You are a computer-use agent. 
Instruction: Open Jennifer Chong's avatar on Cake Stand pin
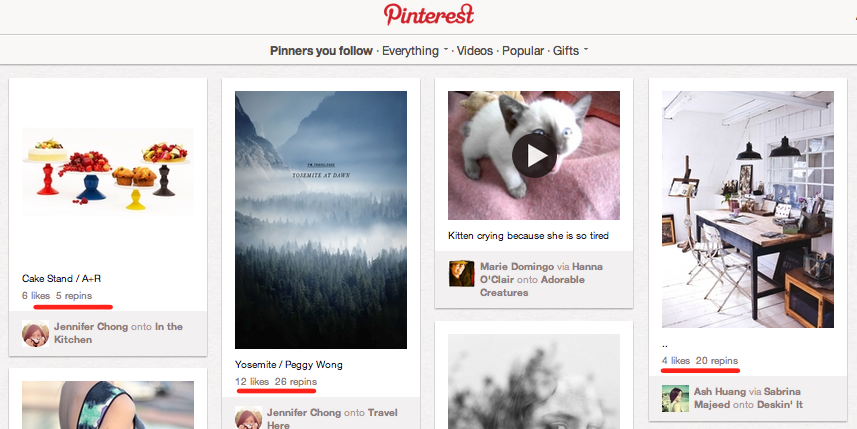[35, 333]
